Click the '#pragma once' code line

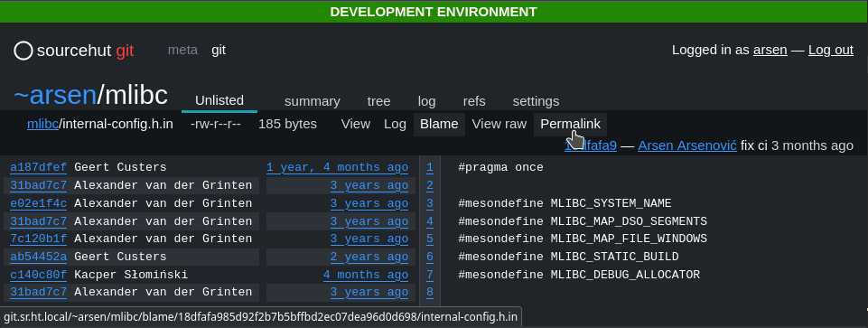click(501, 167)
